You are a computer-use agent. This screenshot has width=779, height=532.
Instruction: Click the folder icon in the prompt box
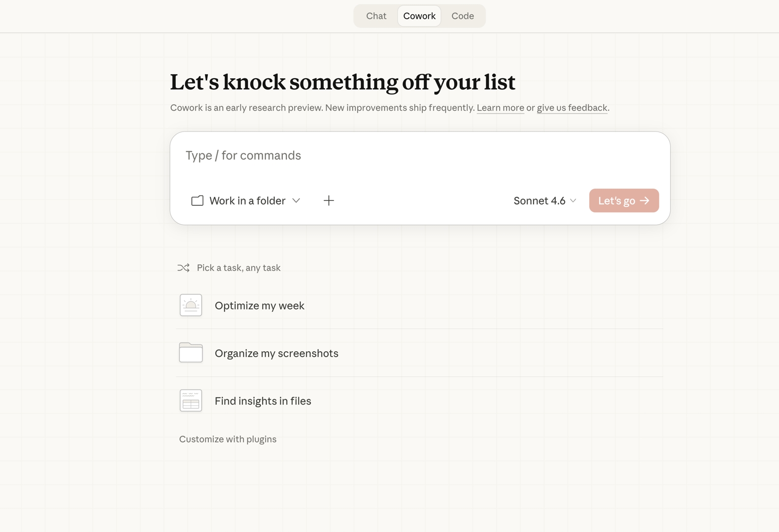(197, 200)
